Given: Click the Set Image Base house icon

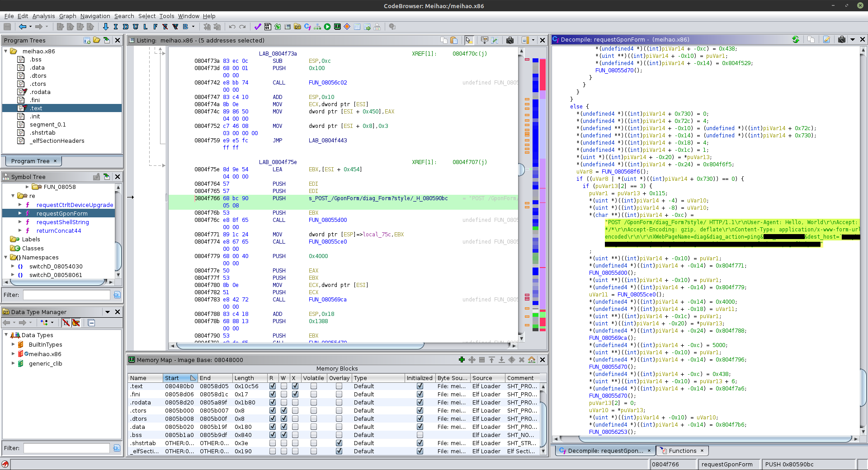Looking at the screenshot, I should (x=532, y=360).
